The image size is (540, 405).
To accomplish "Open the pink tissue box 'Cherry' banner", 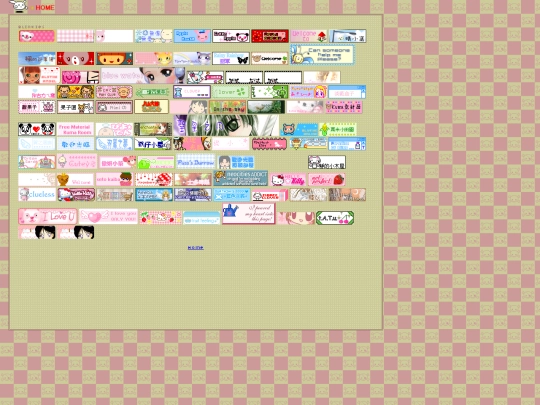I will pos(270,195).
